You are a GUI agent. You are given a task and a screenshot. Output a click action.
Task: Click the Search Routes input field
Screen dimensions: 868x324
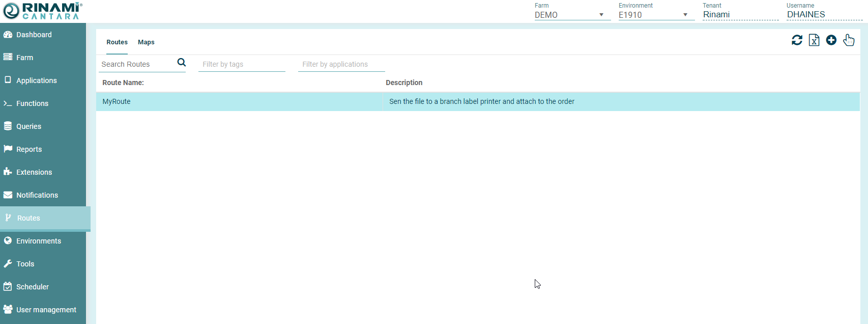pyautogui.click(x=136, y=64)
